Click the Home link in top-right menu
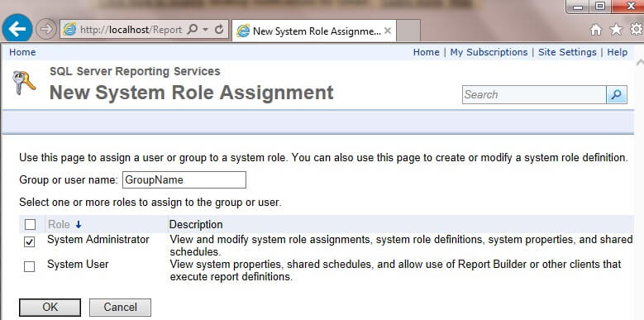This screenshot has height=320, width=644. click(426, 52)
